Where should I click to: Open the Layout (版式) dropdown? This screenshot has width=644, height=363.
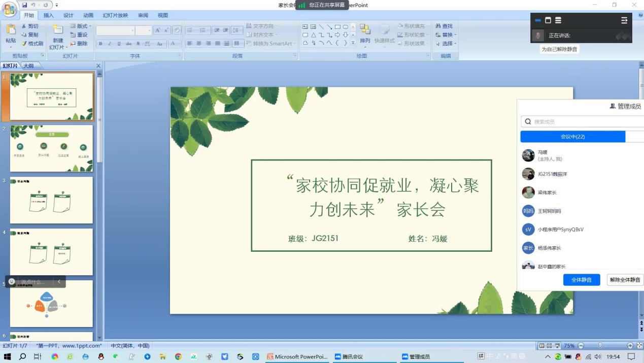click(x=81, y=26)
